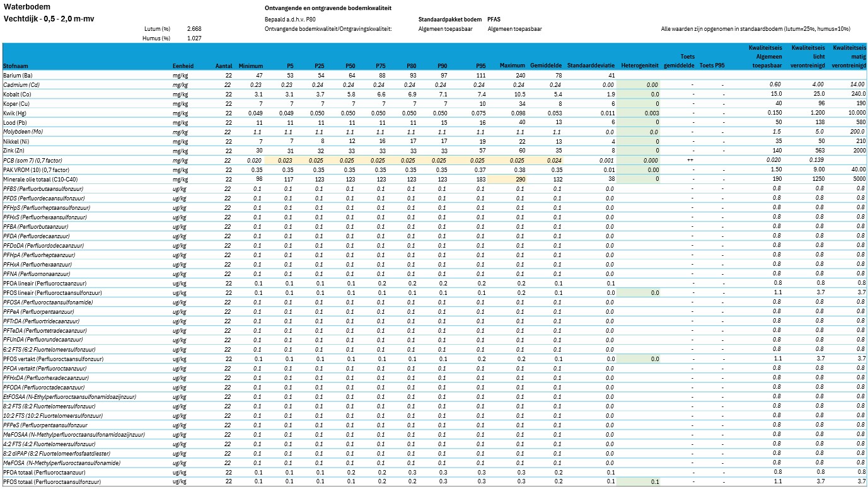Select the Vechtdijk - 0,5 - 2,0 m-mv title

point(49,18)
